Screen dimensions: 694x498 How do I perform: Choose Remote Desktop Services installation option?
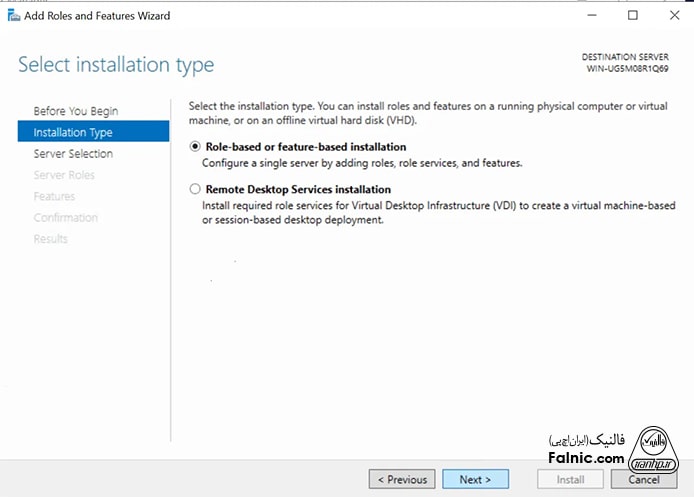[x=194, y=189]
